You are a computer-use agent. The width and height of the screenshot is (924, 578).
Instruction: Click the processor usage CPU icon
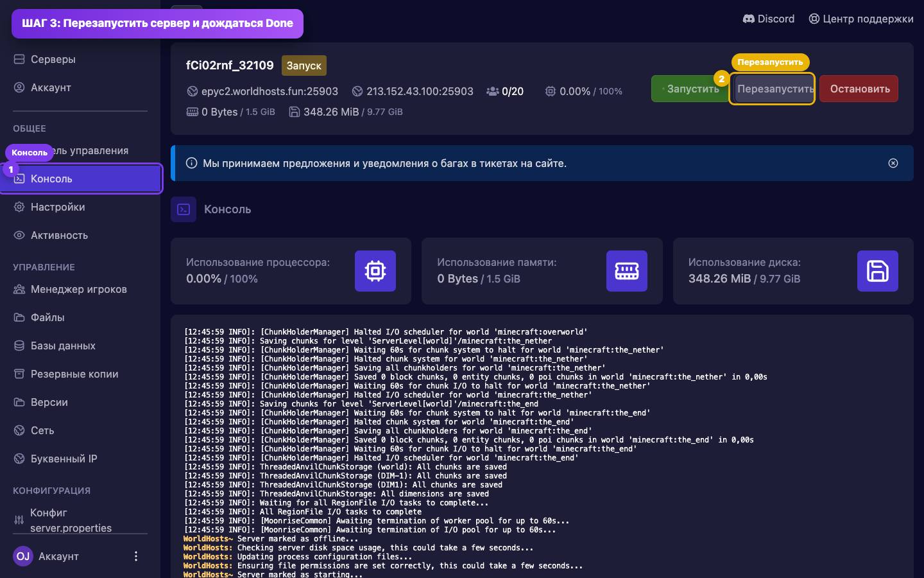pos(375,271)
